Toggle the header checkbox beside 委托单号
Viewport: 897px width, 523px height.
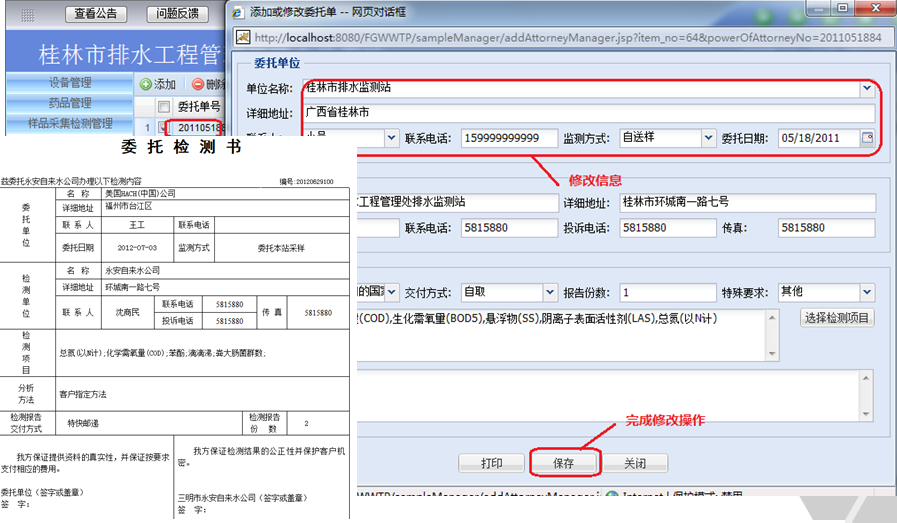[x=164, y=106]
